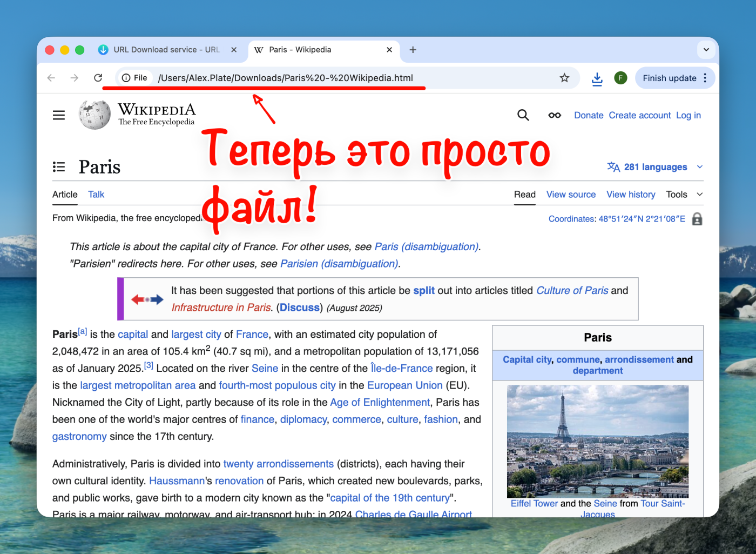Image resolution: width=756 pixels, height=554 pixels.
Task: Switch to the Talk tab
Action: pos(96,194)
